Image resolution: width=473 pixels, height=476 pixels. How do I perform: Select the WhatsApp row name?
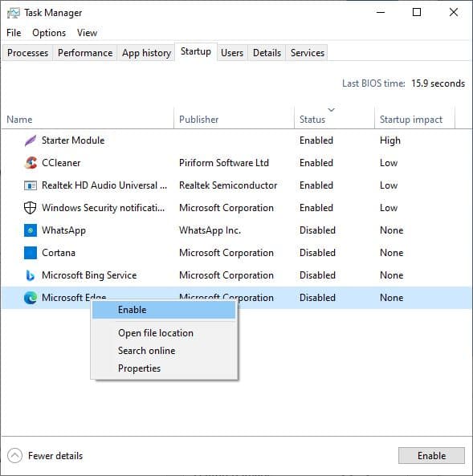pos(63,230)
